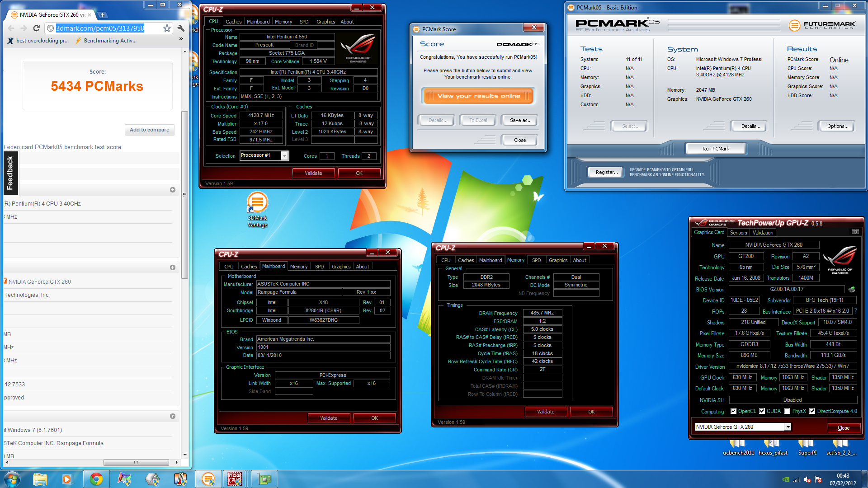Open the ucbench2011 desktop folder
868x488 pixels.
point(738,448)
